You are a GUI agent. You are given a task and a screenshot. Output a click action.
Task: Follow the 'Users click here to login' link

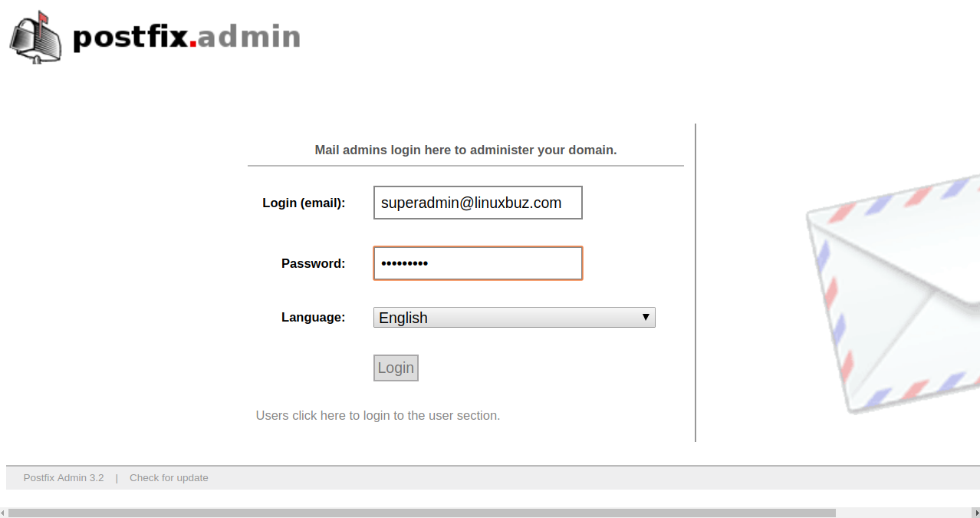tap(378, 415)
